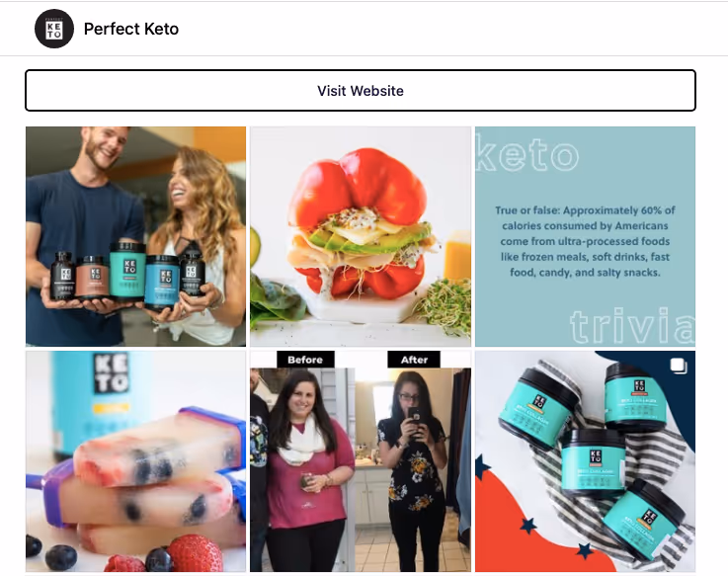Open the Perfect Keto profile name

click(x=131, y=29)
